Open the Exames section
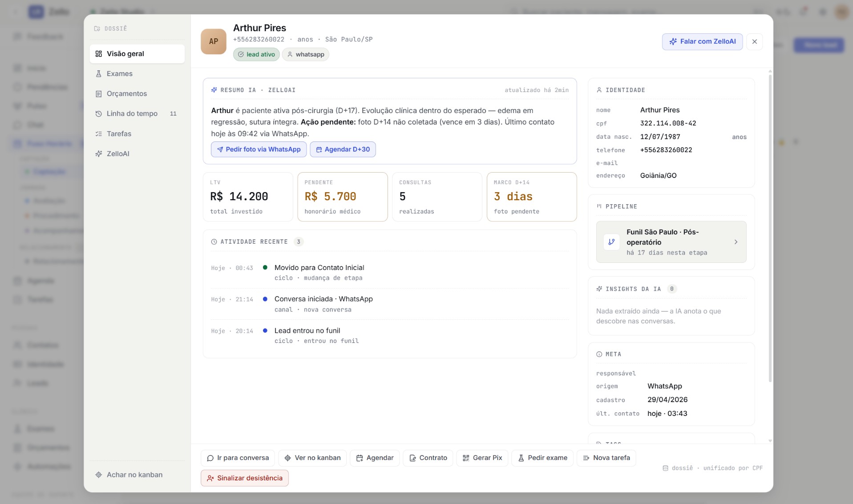This screenshot has width=853, height=504. tap(137, 74)
